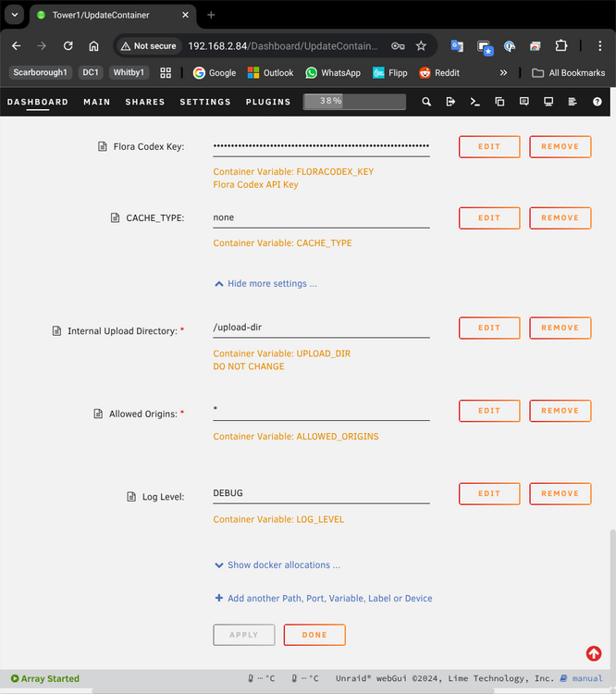
Task: Click the document icon beside Allowed Origins
Action: (98, 414)
